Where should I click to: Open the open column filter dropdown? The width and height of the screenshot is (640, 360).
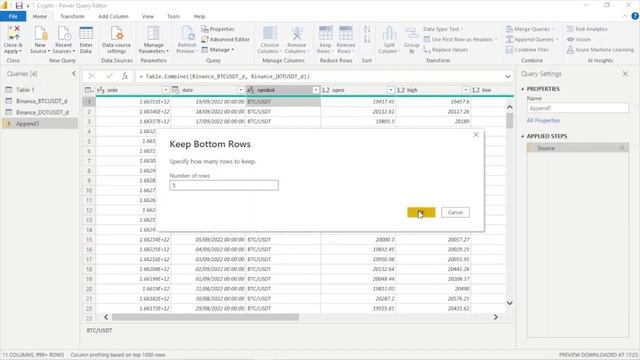391,90
